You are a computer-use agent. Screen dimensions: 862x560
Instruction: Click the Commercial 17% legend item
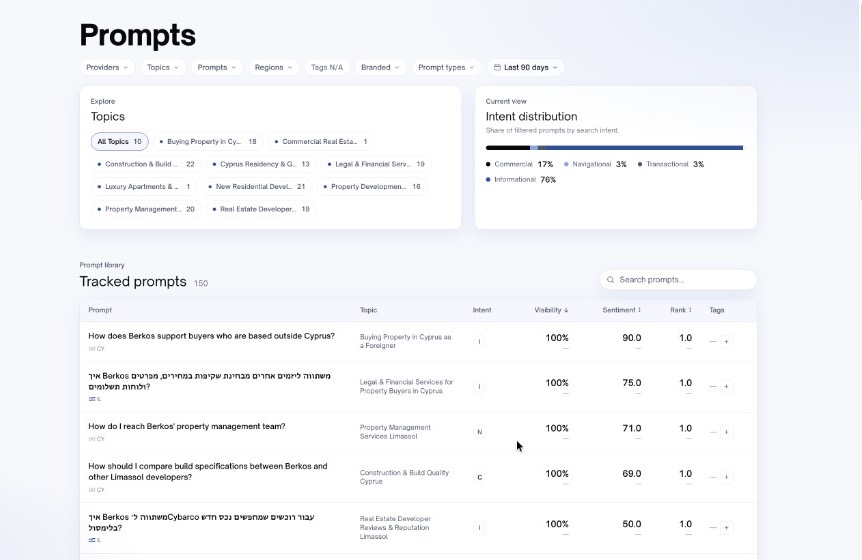[x=520, y=164]
